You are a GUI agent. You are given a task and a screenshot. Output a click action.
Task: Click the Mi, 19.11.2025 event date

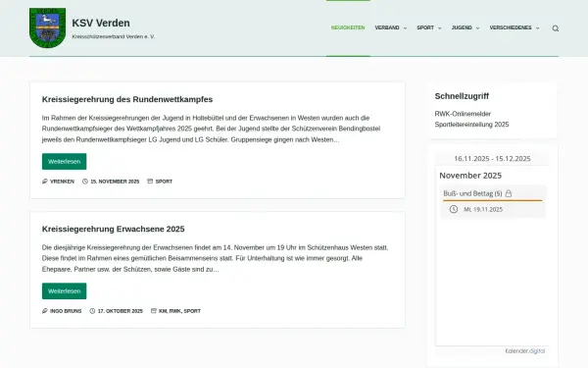tap(483, 210)
